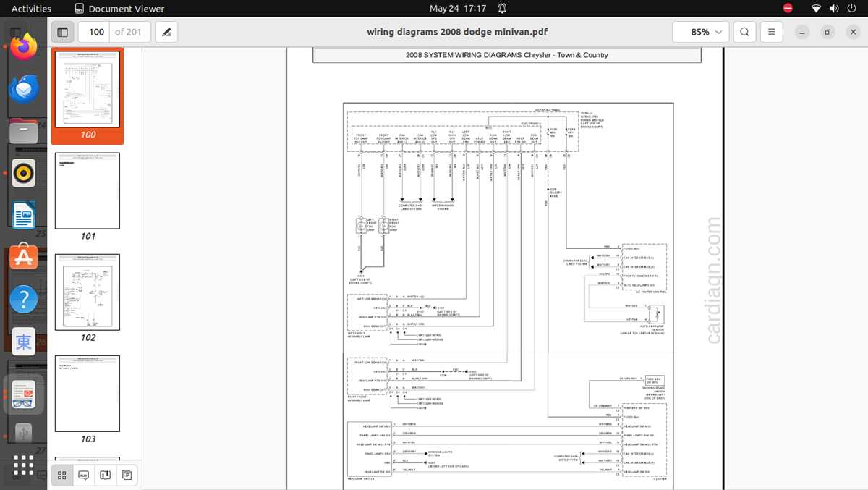Open the search magnifier in the header
868x490 pixels.
point(744,32)
